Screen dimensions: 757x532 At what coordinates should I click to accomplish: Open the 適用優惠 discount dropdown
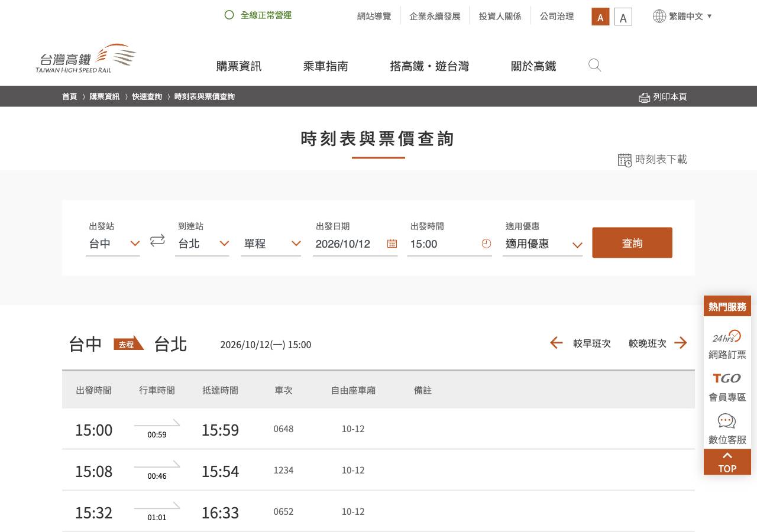(543, 244)
